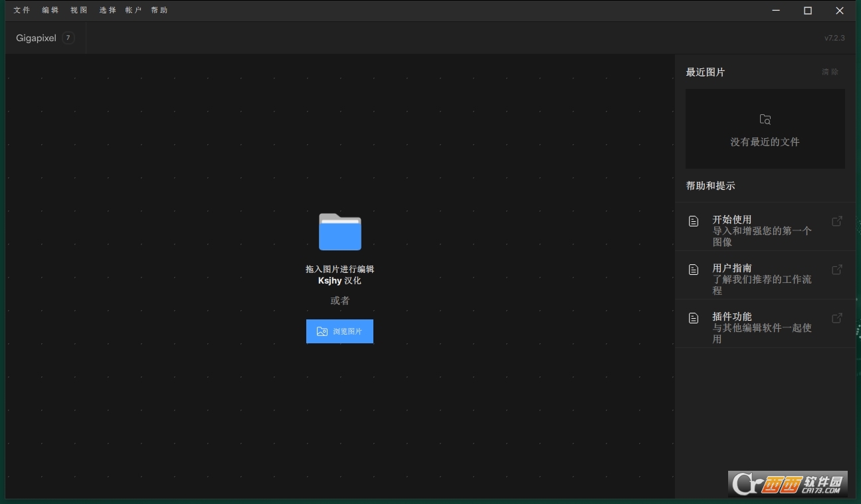Click external link icon for 插件功能
Image resolution: width=861 pixels, height=504 pixels.
[837, 318]
